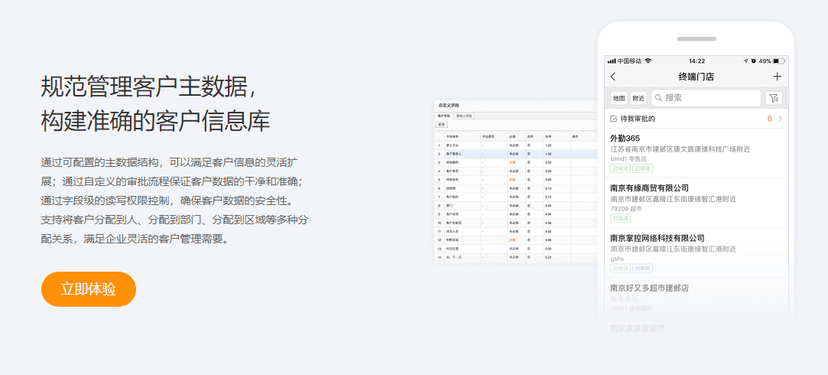Open the filter funnel icon
The width and height of the screenshot is (828, 375).
(x=774, y=98)
